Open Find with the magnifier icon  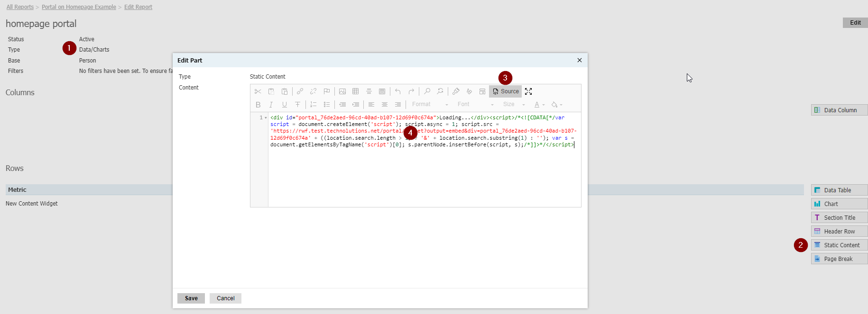click(x=427, y=91)
